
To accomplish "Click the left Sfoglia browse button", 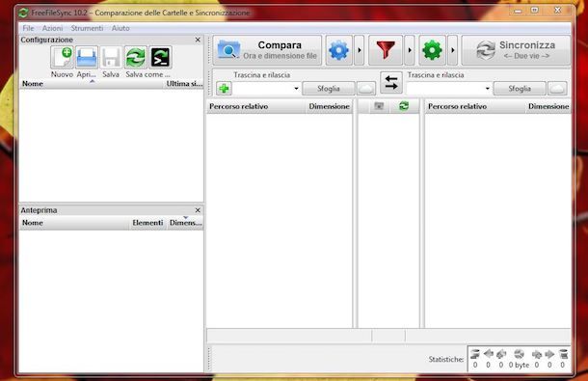I will 329,89.
